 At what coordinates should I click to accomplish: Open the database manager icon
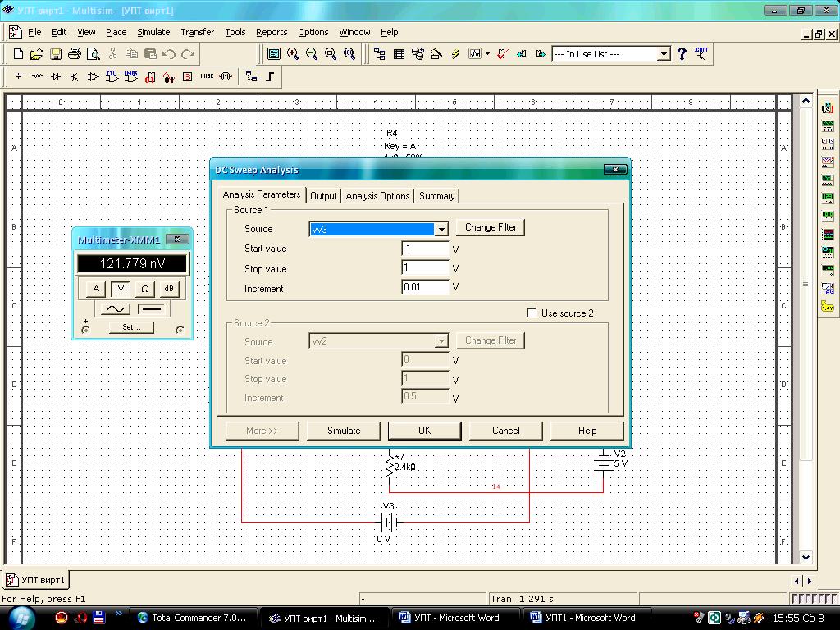tap(418, 54)
